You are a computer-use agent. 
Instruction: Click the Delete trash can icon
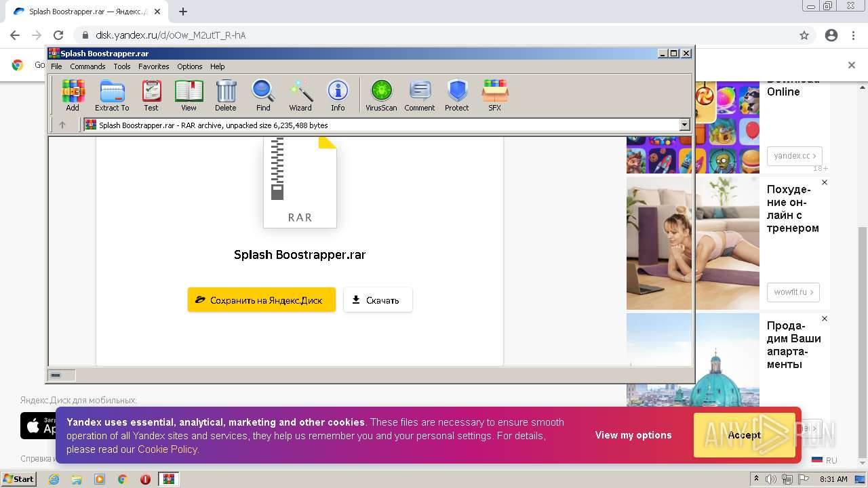[226, 95]
